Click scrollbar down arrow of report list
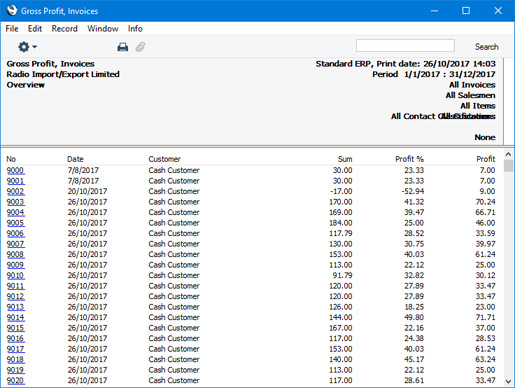Screen dimensions: 515x388 [x=508, y=381]
